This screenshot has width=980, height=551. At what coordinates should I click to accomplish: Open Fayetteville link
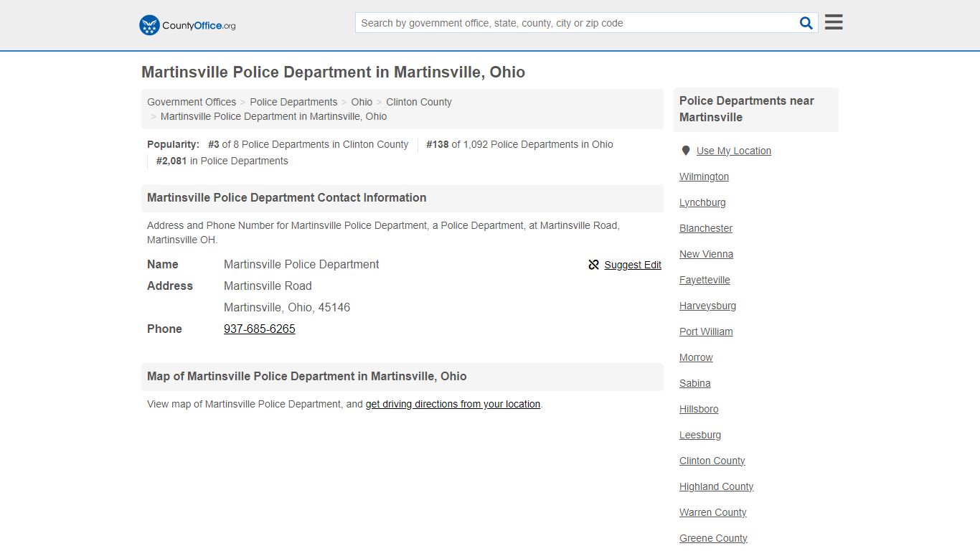[x=705, y=280]
